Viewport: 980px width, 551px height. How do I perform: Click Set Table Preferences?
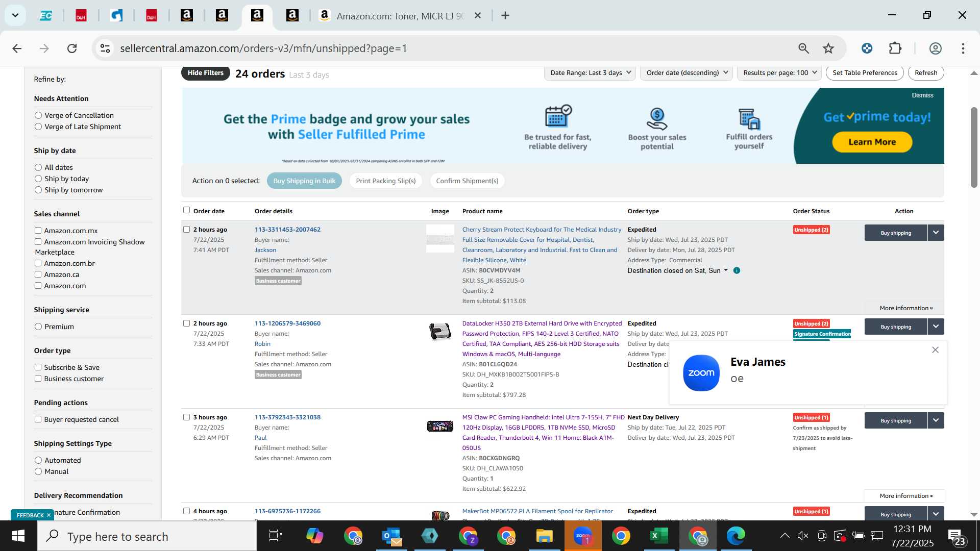click(x=865, y=73)
